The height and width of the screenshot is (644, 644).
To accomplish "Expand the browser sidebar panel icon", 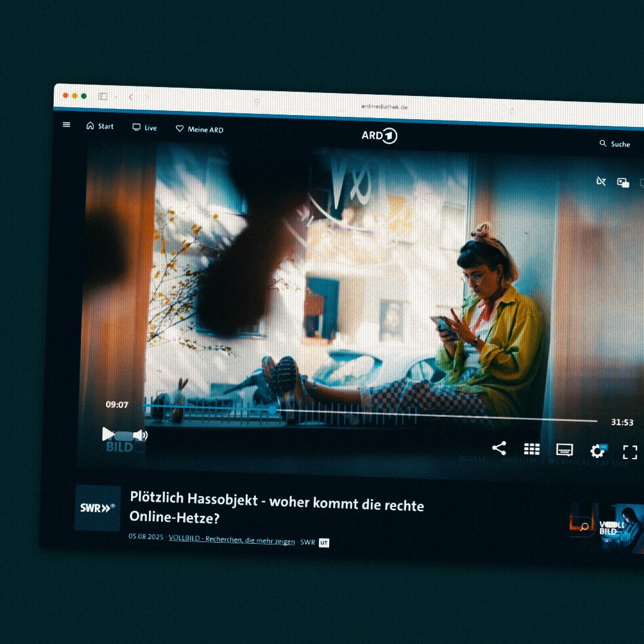I will tap(102, 95).
